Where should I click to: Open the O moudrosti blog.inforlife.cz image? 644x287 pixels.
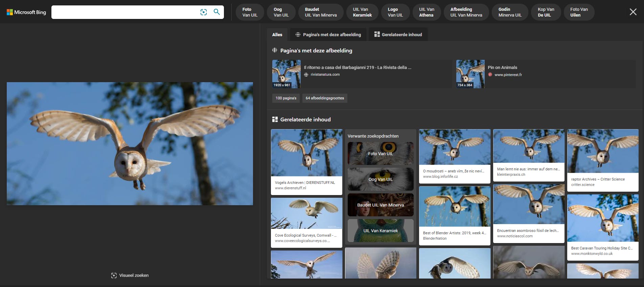(455, 147)
